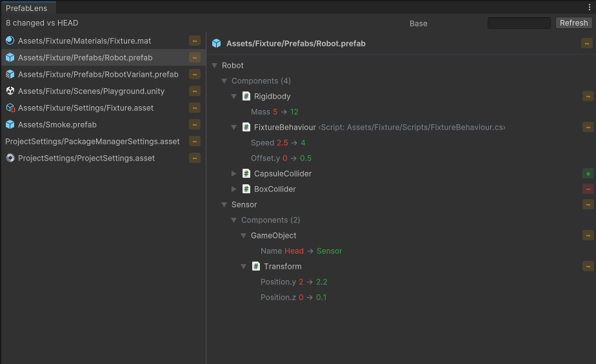
Task: Select Assets/Fixture/Materials/Fixture.mat in the list
Action: click(103, 41)
